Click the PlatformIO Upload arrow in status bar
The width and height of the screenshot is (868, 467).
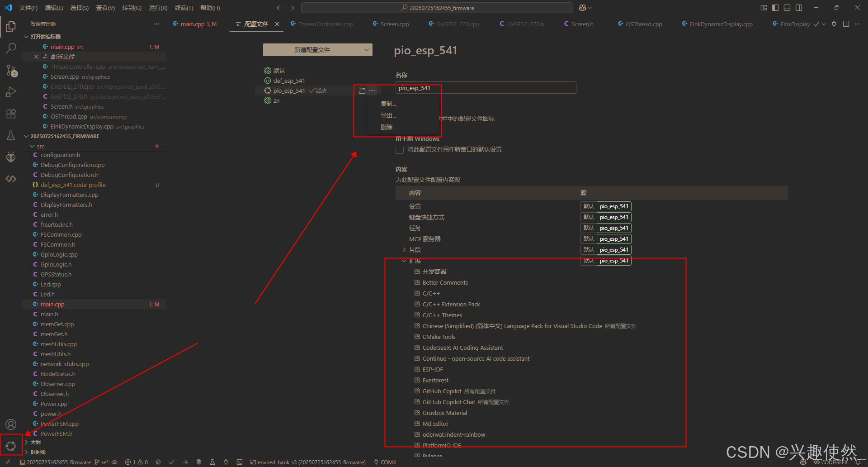(185, 462)
